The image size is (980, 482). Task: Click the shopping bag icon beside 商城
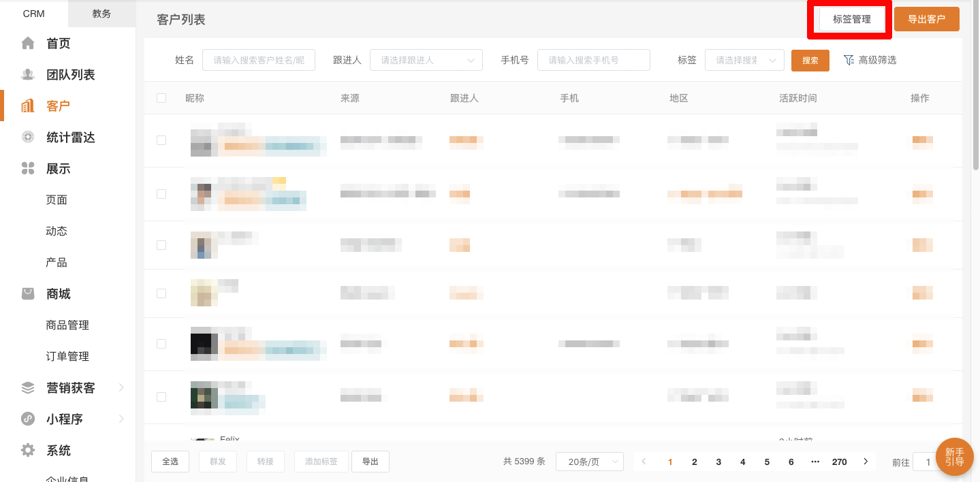[28, 294]
